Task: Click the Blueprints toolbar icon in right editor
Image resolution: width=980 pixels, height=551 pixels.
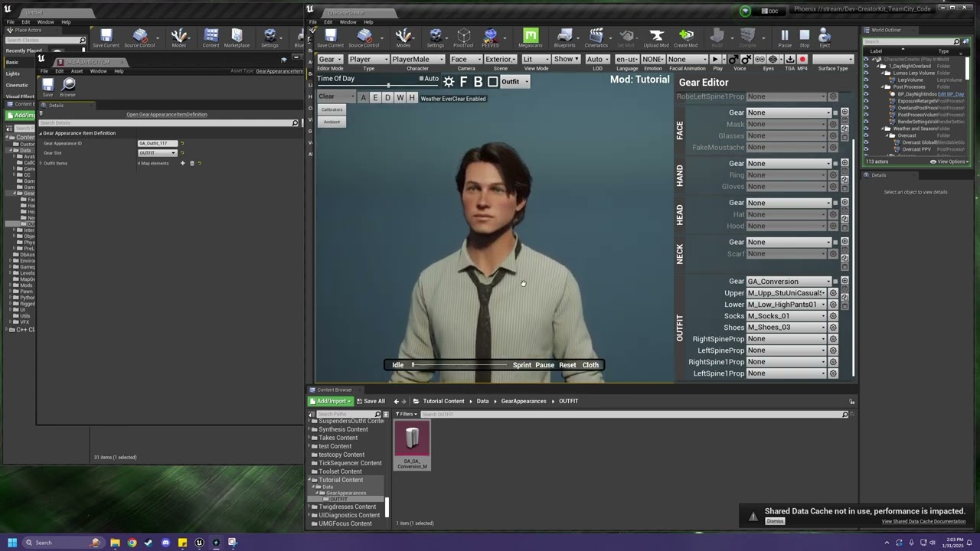Action: tap(564, 37)
